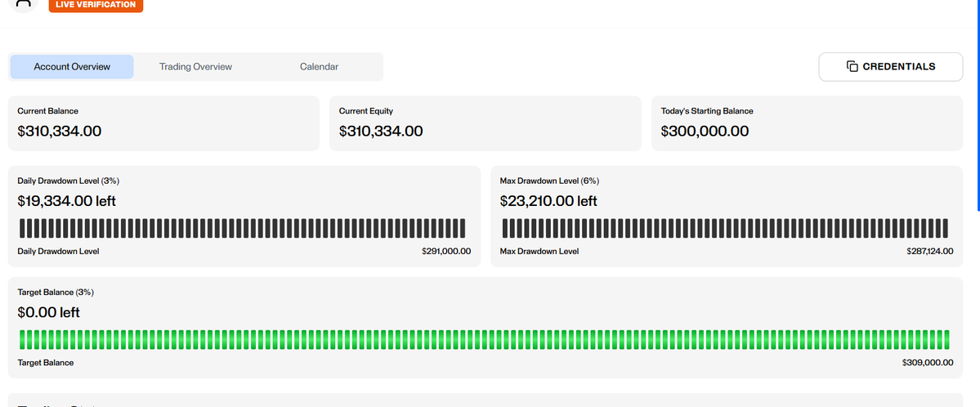Viewport: 980px width, 407px height.
Task: Select the Current Equity value $310,334.00
Action: [x=381, y=132]
